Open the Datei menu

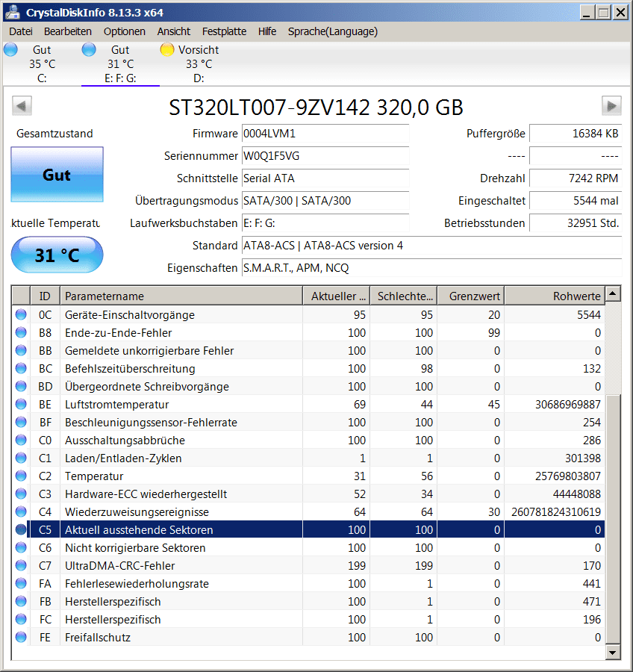21,31
